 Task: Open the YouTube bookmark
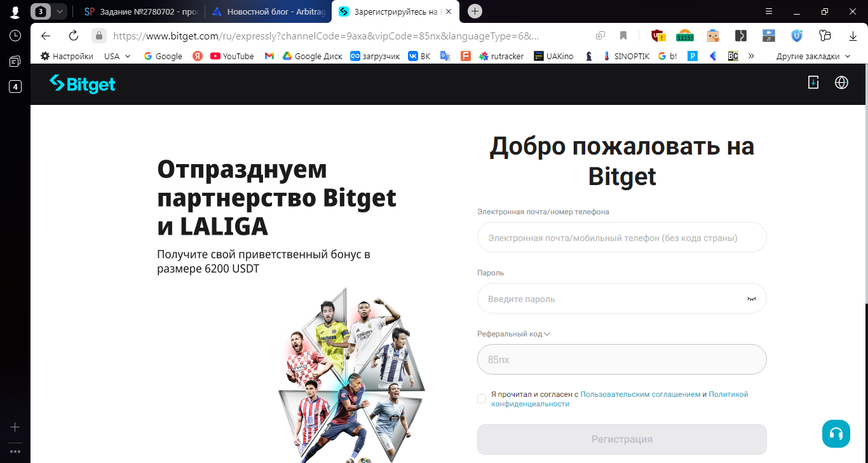[x=232, y=56]
